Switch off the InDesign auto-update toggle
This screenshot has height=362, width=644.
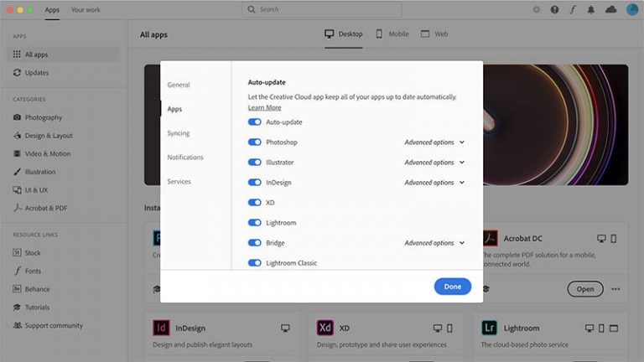(255, 182)
